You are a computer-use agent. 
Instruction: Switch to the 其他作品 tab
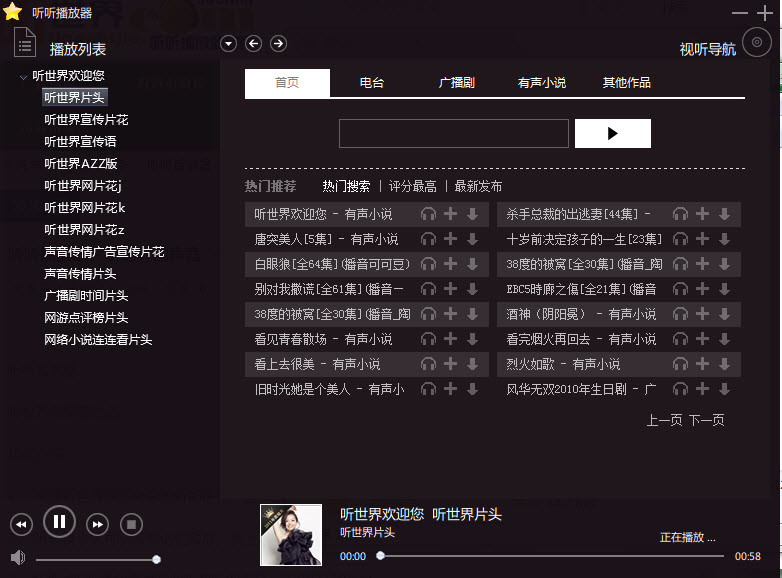coord(626,83)
